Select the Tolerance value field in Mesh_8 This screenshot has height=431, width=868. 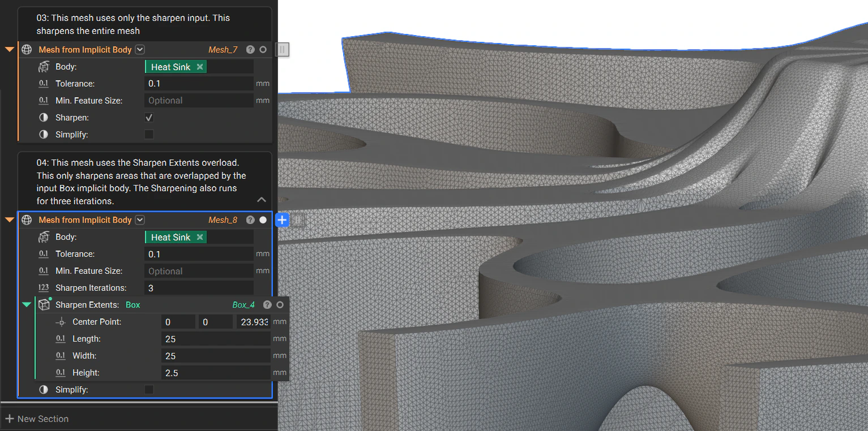[x=198, y=253]
